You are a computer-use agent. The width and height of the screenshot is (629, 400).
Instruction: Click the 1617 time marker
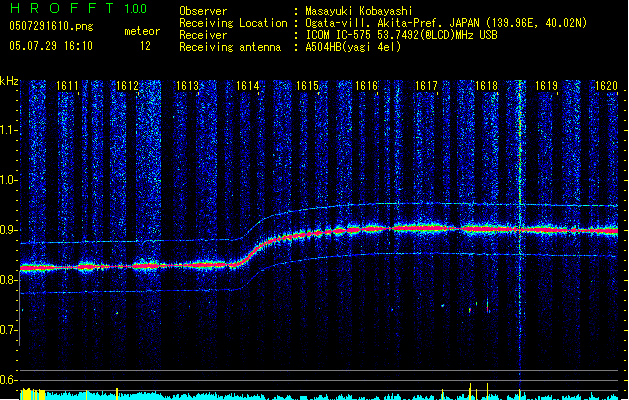tap(427, 87)
